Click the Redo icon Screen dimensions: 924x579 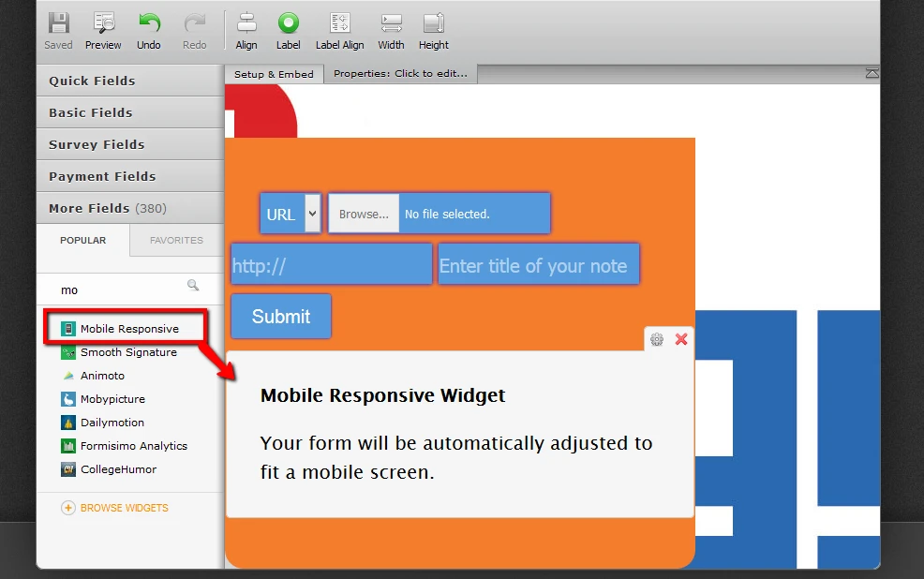coord(194,30)
